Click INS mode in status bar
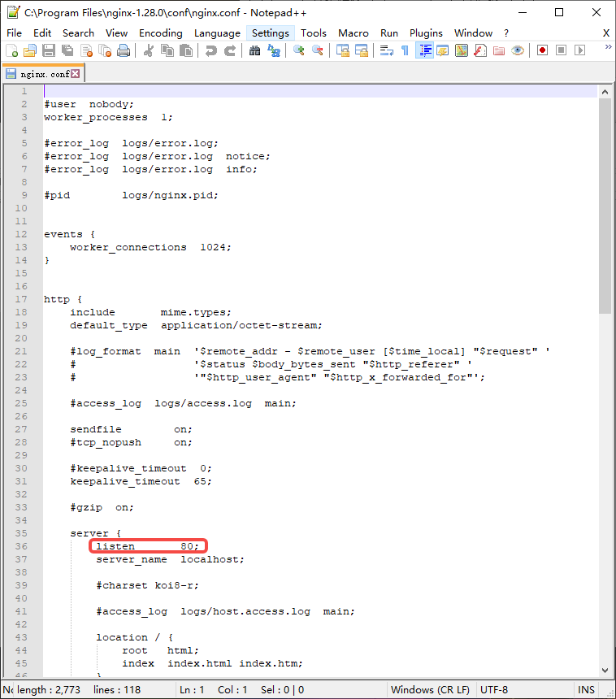 (x=586, y=689)
